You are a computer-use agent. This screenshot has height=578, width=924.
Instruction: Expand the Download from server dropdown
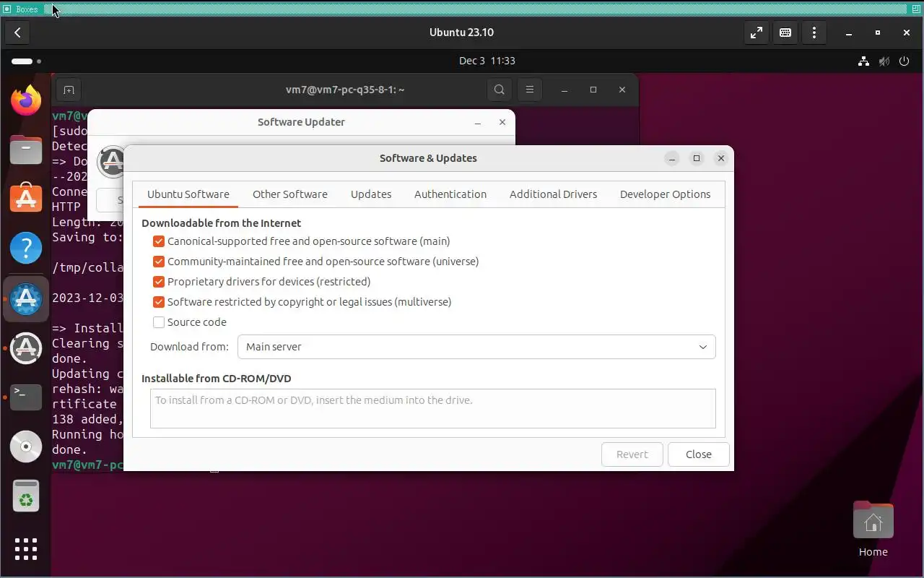point(476,347)
